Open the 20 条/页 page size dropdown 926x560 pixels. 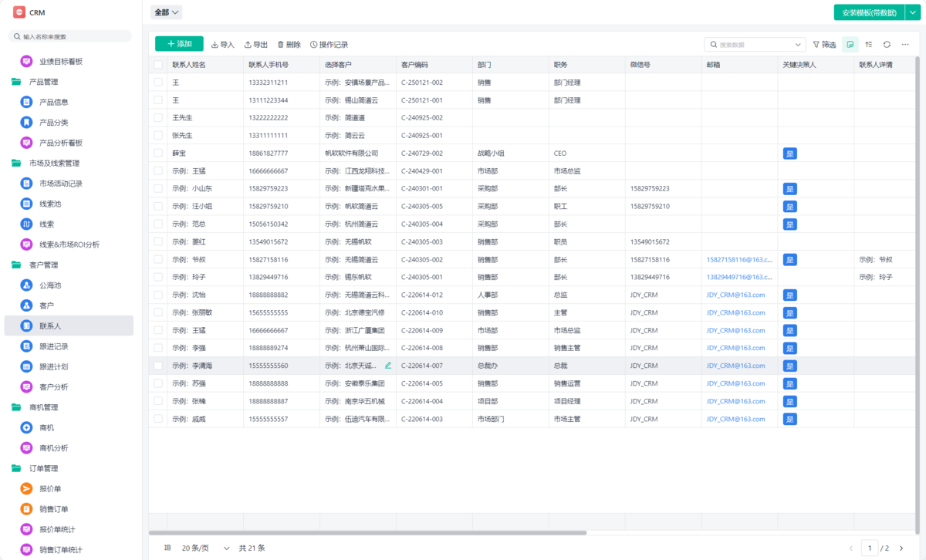205,548
